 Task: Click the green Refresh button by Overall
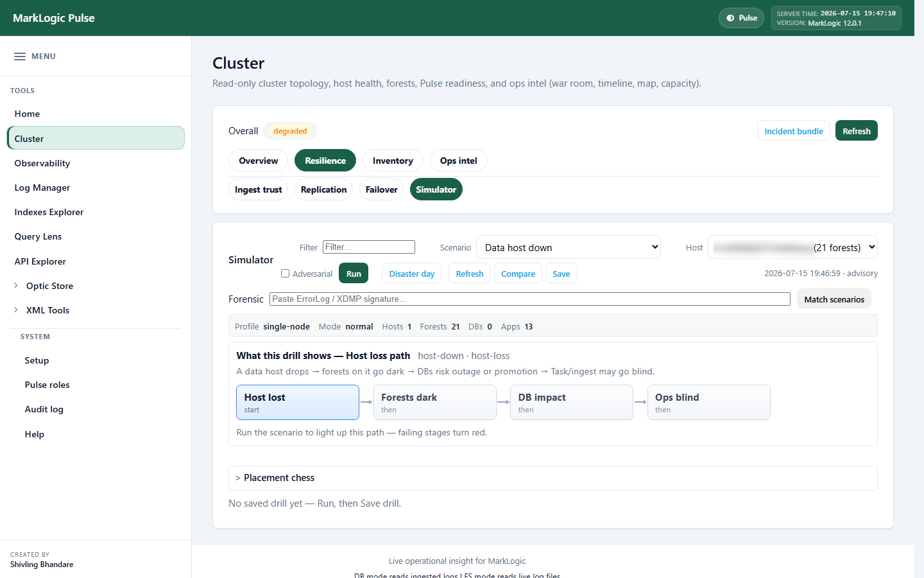point(857,131)
